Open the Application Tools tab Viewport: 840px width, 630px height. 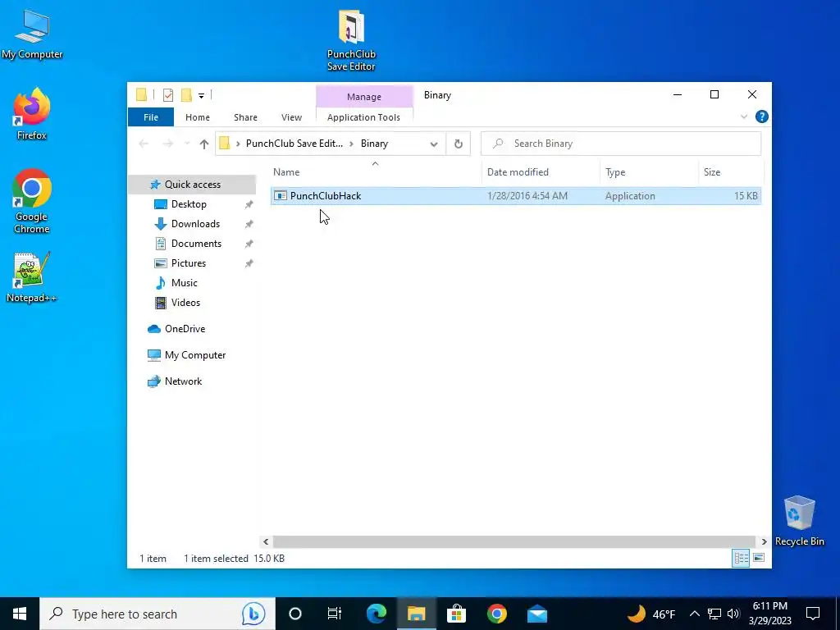coord(363,117)
